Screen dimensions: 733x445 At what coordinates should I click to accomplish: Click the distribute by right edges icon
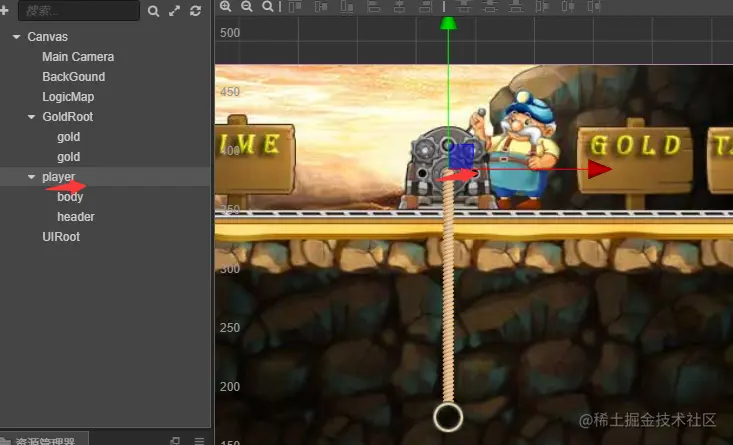[x=594, y=6]
